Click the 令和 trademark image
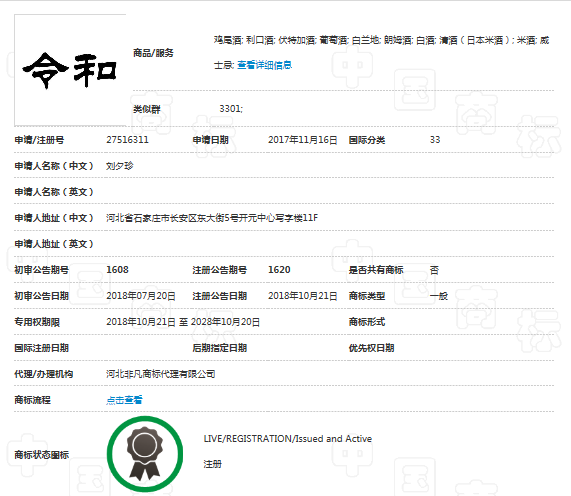The width and height of the screenshot is (571, 496). click(x=70, y=70)
